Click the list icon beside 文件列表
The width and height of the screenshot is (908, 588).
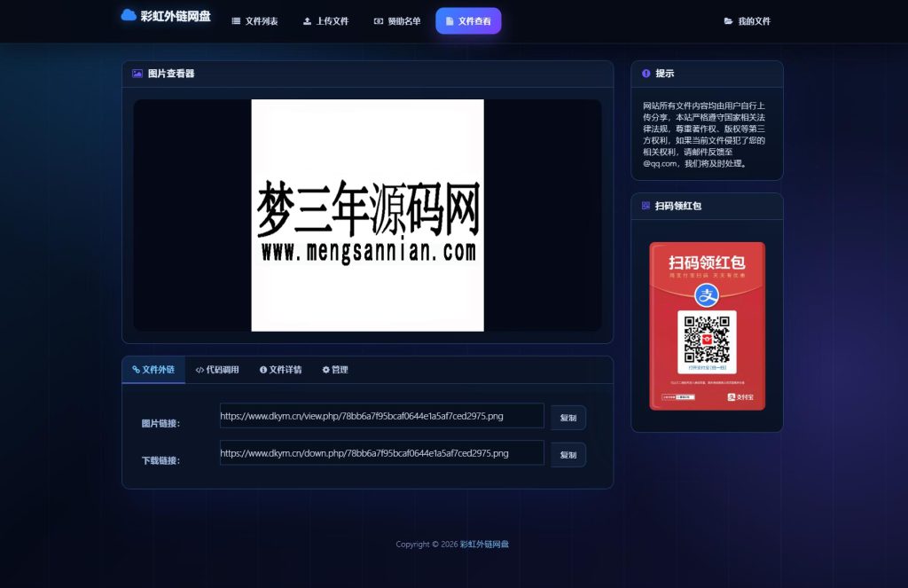pyautogui.click(x=236, y=21)
